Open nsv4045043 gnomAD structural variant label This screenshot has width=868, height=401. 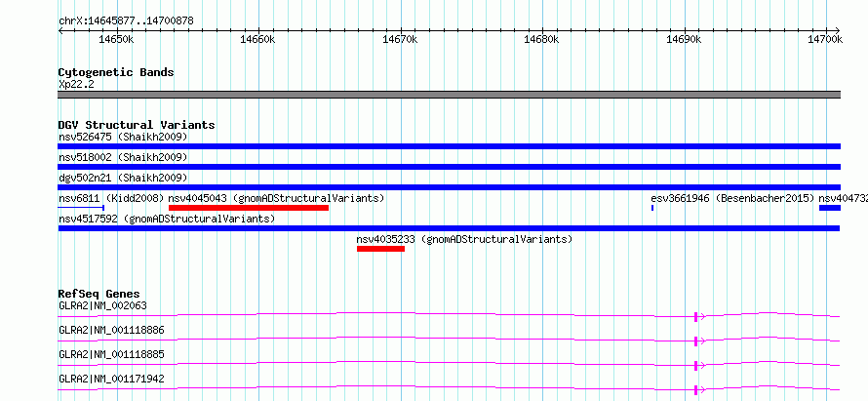pos(276,198)
